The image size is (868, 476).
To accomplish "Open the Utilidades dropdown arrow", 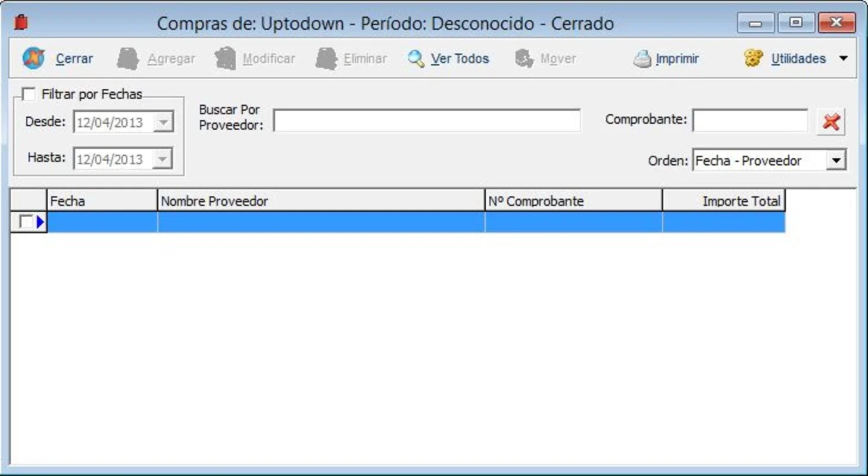I will coord(843,58).
